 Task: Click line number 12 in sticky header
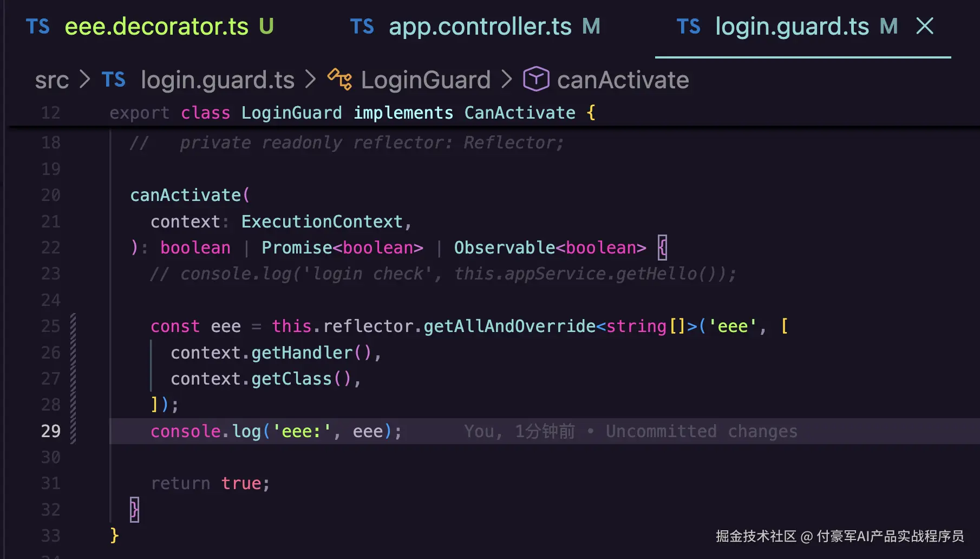51,113
